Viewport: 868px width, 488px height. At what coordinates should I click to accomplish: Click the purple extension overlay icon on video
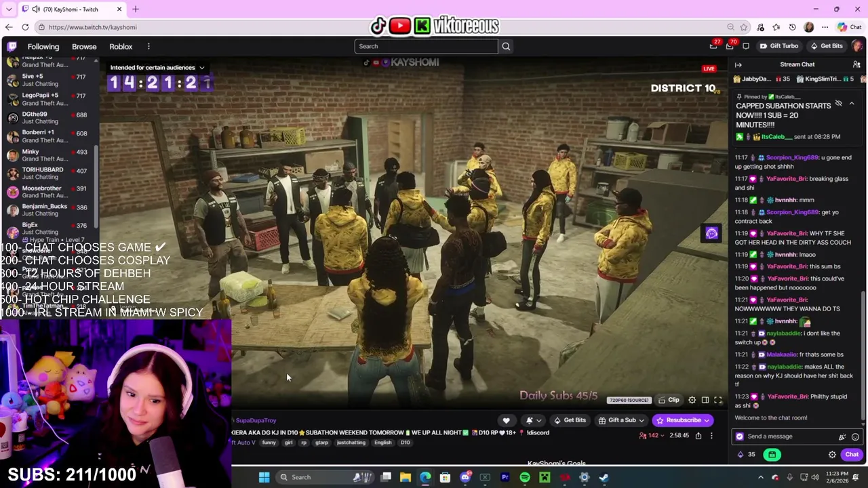point(711,234)
